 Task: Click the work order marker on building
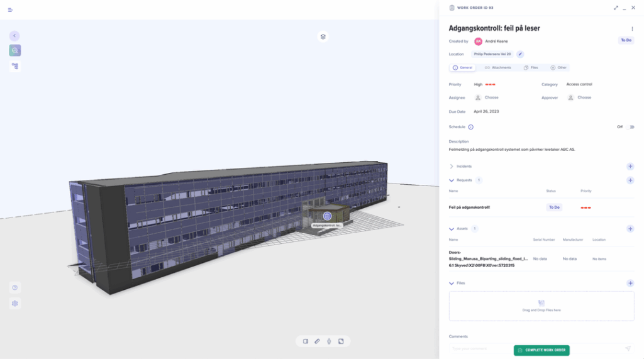326,216
